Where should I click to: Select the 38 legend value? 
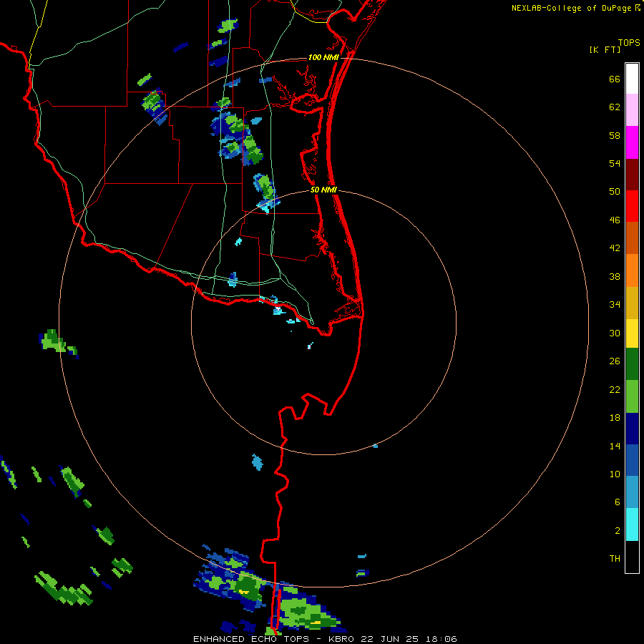[615, 277]
